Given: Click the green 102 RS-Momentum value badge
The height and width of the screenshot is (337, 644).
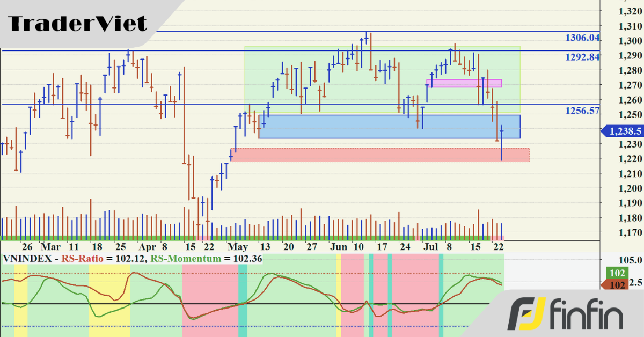Looking at the screenshot, I should click(x=614, y=273).
